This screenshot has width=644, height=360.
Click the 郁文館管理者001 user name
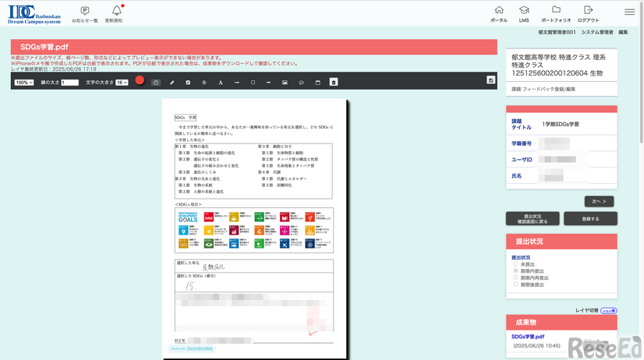tap(557, 32)
